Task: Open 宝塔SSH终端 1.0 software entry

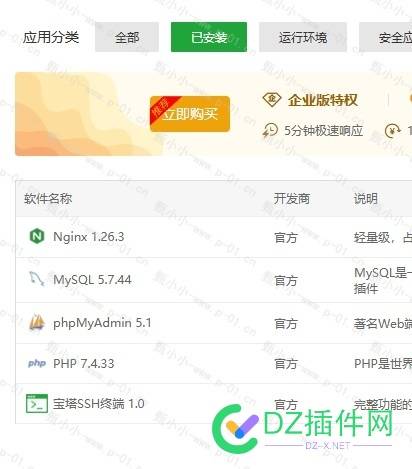Action: point(99,404)
